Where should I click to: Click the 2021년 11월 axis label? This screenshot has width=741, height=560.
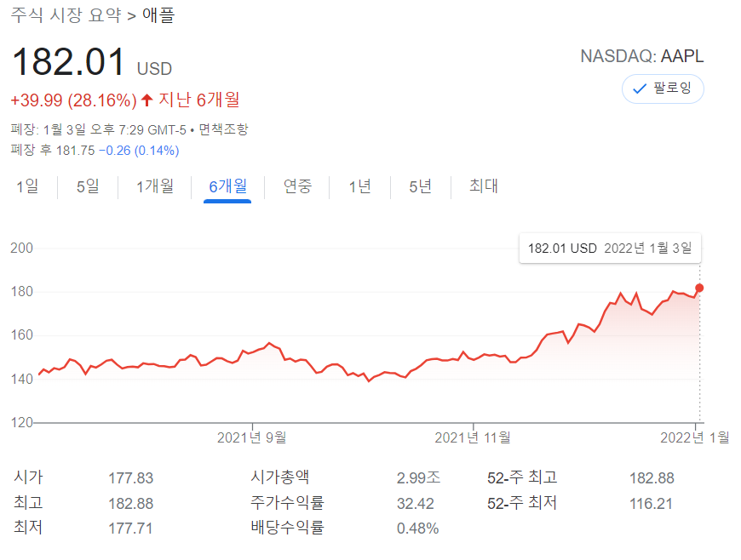[x=473, y=437]
